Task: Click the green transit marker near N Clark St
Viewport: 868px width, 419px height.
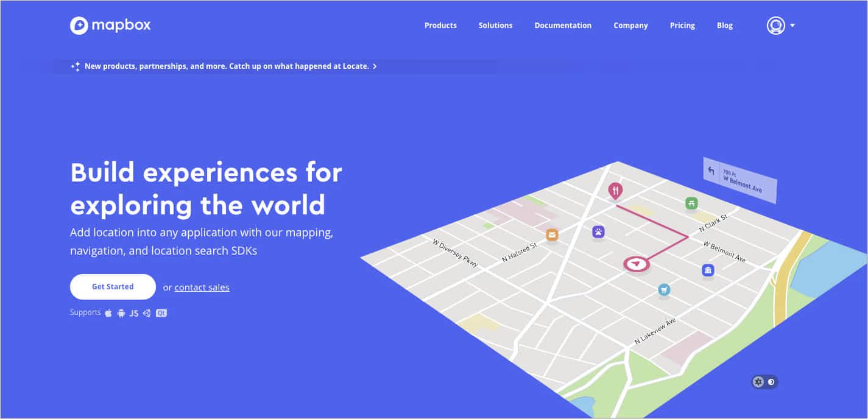Action: pyautogui.click(x=691, y=203)
